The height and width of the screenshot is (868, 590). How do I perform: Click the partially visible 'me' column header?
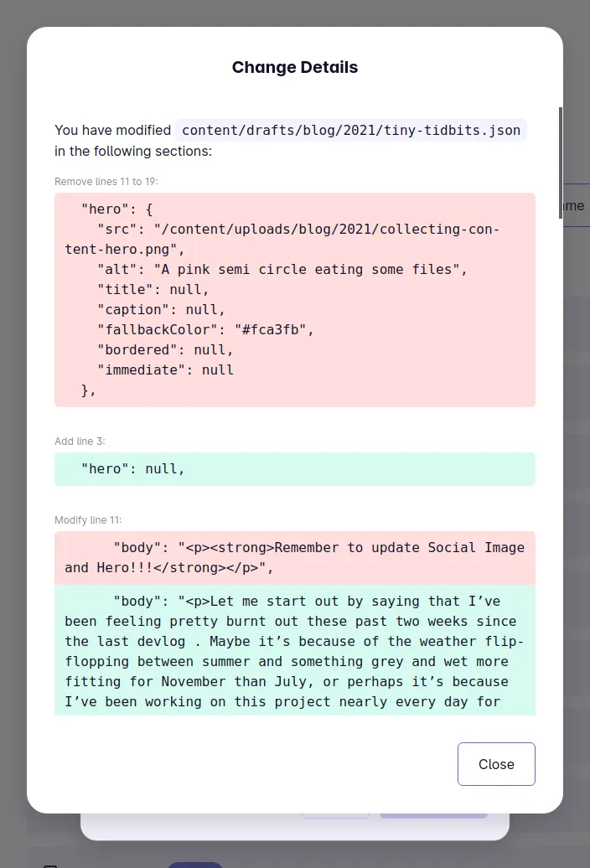tap(576, 205)
